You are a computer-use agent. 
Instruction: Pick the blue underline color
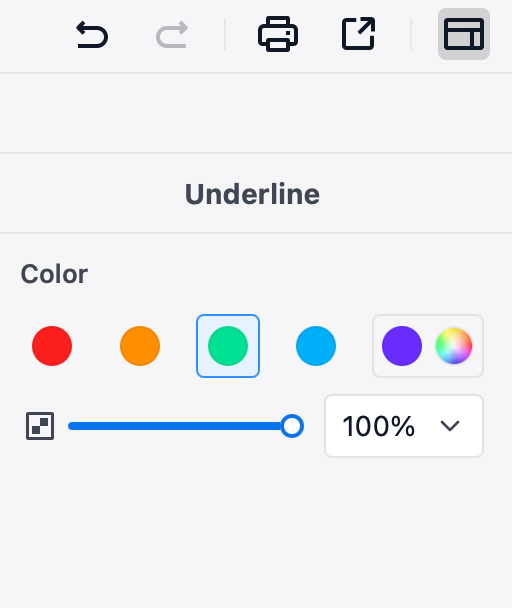pyautogui.click(x=316, y=346)
